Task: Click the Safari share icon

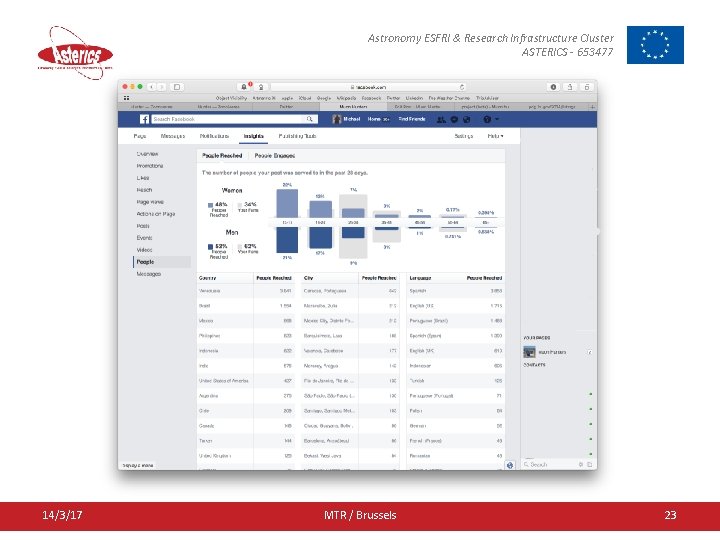Action: click(570, 87)
